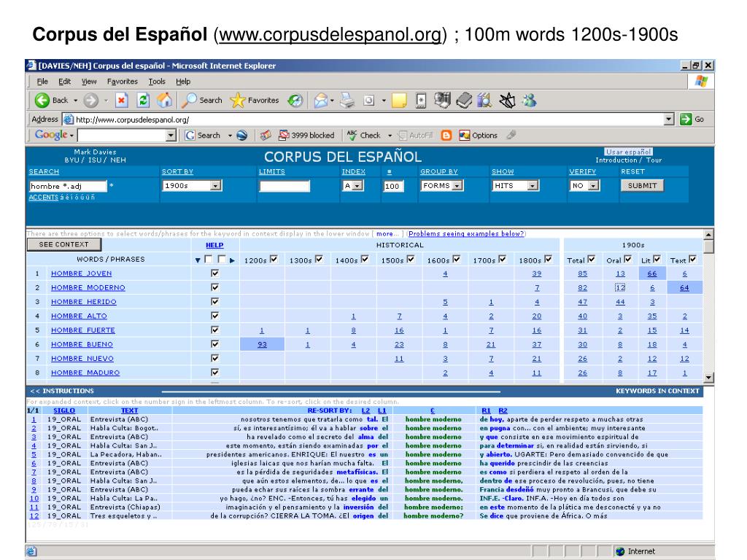Click the search query input field

[x=68, y=186]
